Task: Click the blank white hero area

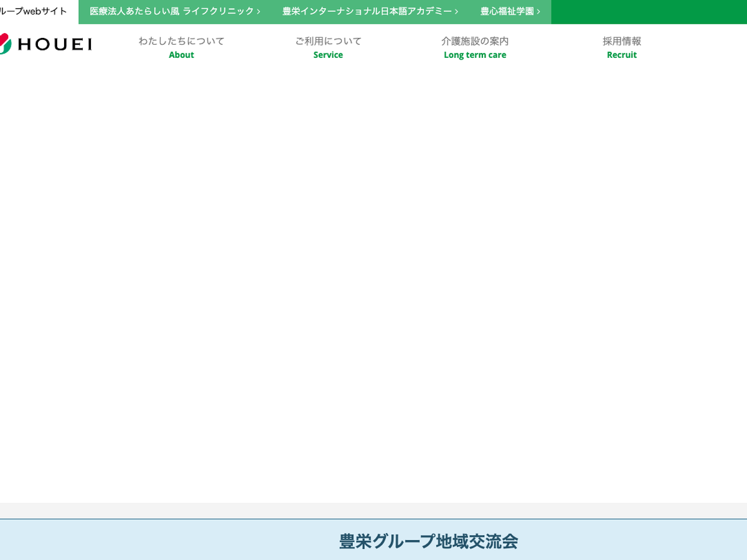Action: pyautogui.click(x=374, y=280)
